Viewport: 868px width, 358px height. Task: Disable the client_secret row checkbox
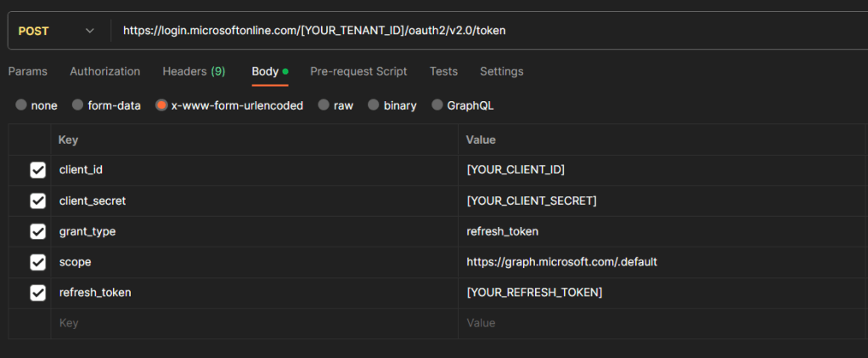[37, 201]
